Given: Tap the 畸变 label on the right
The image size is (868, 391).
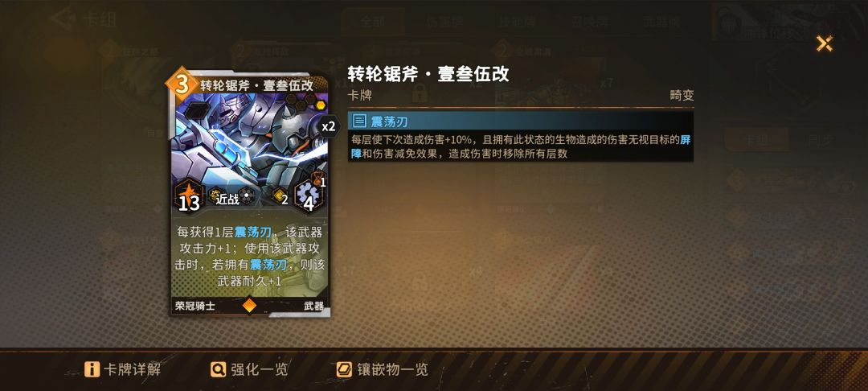Looking at the screenshot, I should point(682,95).
